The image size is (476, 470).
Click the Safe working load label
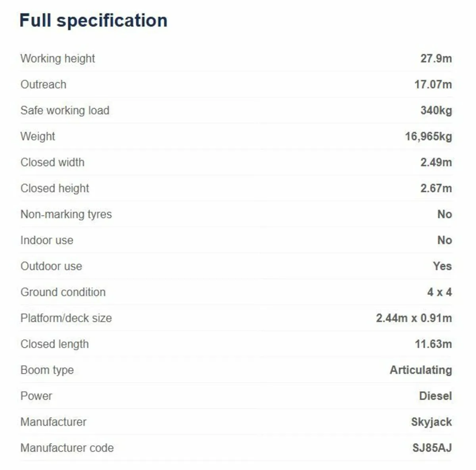65,110
